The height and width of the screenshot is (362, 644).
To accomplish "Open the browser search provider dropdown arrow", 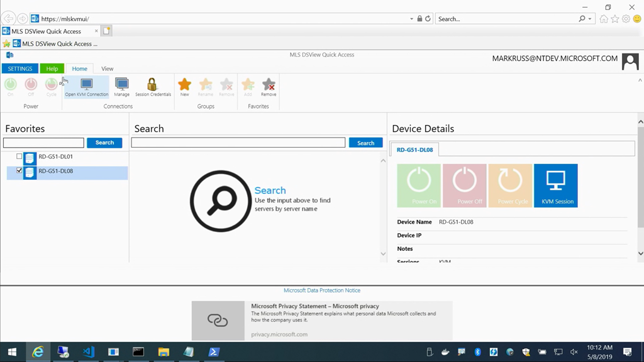I will tap(590, 19).
